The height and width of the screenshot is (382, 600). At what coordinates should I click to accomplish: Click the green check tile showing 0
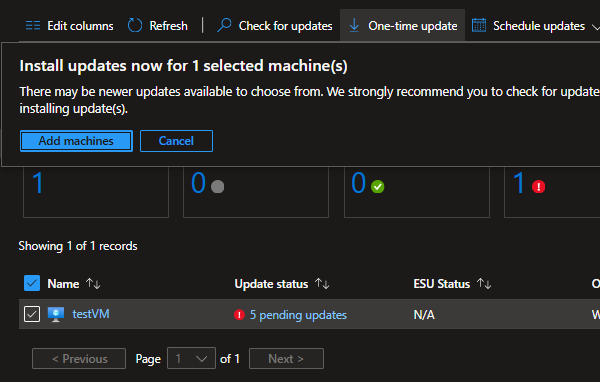pos(417,192)
